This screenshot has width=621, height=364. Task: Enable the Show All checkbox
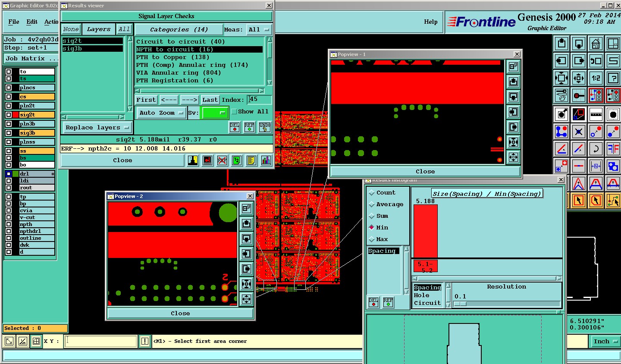coord(234,112)
